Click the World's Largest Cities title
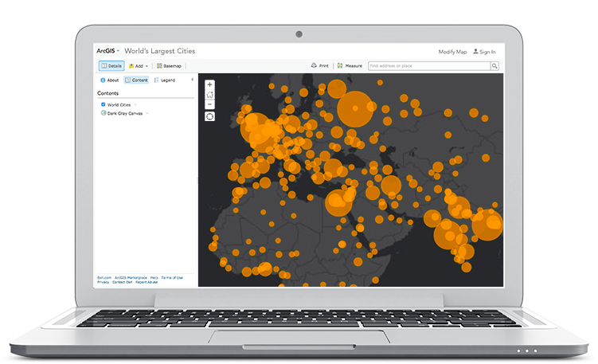598x364 pixels. [x=160, y=51]
